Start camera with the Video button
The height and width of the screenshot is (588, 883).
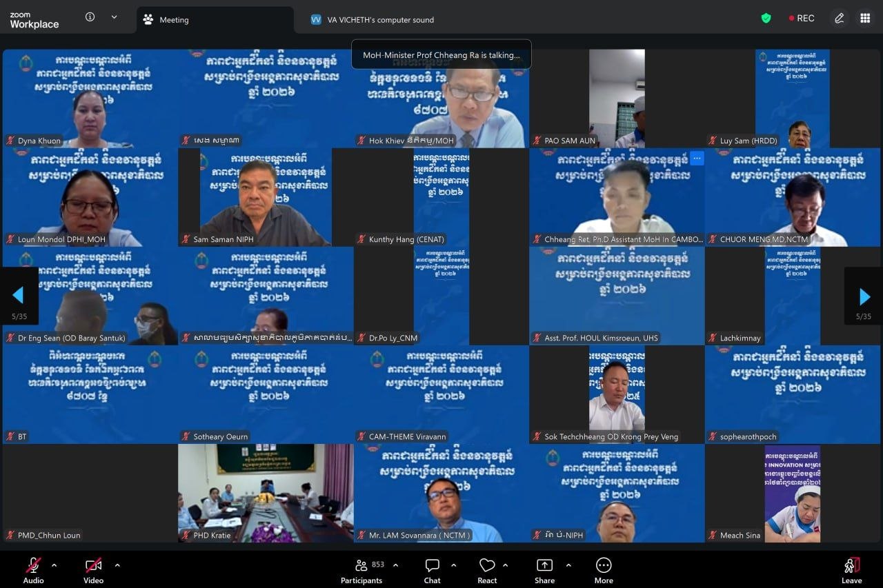click(93, 570)
